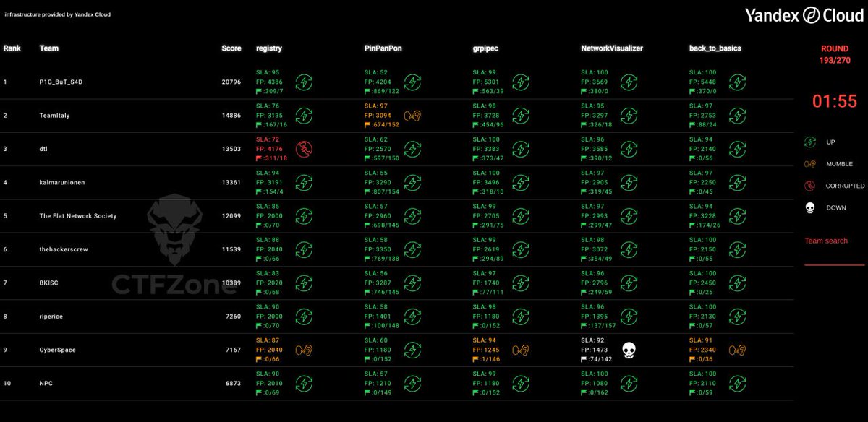Click dtl registry CORRUPTED status icon
The width and height of the screenshot is (868, 422).
[305, 149]
